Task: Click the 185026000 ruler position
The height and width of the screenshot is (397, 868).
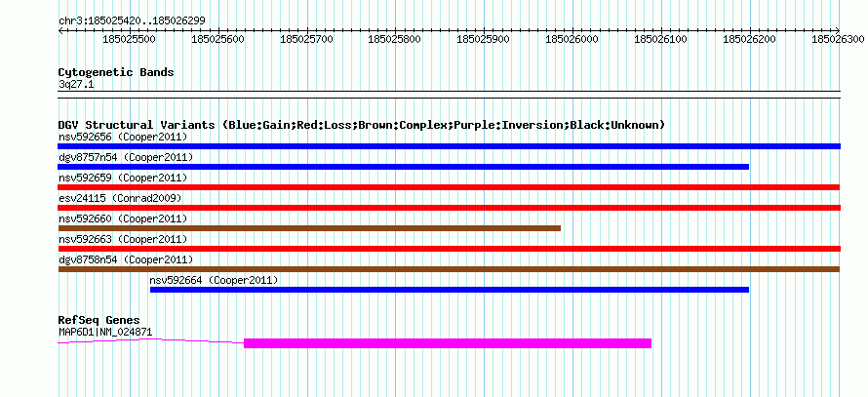Action: click(x=572, y=39)
